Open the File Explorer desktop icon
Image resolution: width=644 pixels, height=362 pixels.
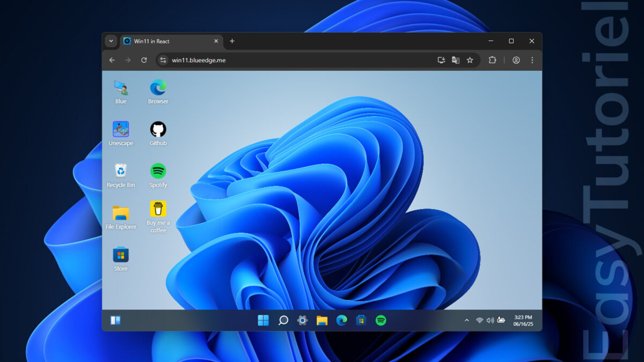tap(121, 217)
